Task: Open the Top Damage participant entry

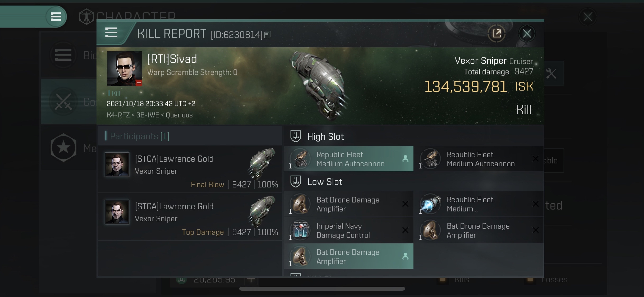Action: pyautogui.click(x=190, y=217)
